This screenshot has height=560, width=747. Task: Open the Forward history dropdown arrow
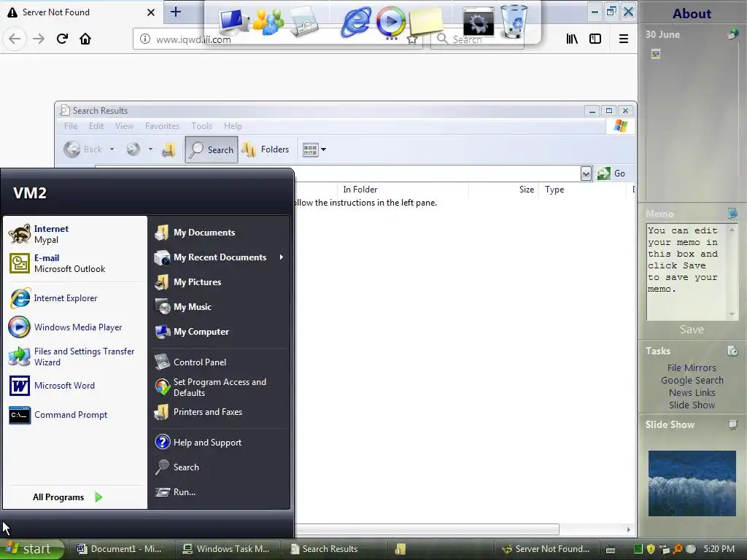pos(150,149)
